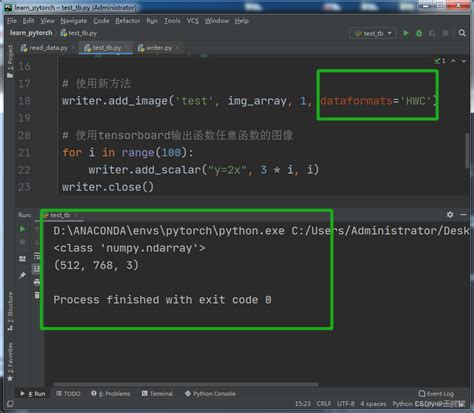Open the UTF-8 file encoding selector
The image size is (474, 413).
click(x=346, y=404)
